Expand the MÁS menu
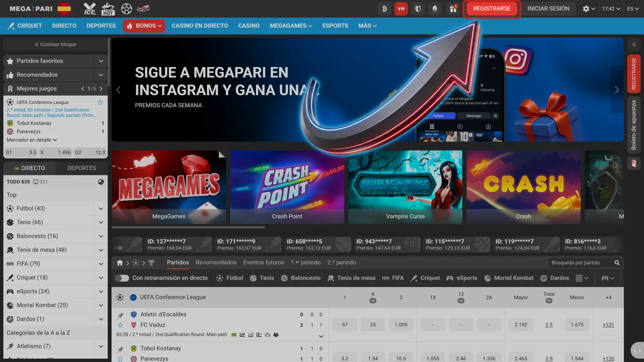 point(367,26)
